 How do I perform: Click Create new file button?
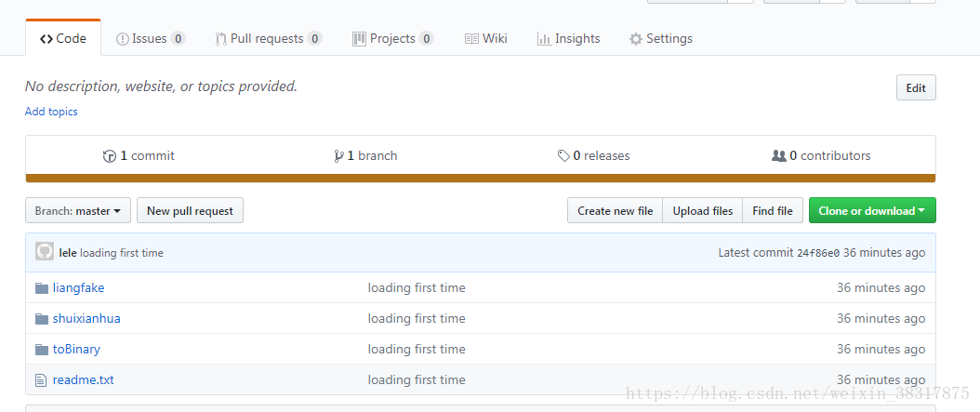pyautogui.click(x=615, y=211)
